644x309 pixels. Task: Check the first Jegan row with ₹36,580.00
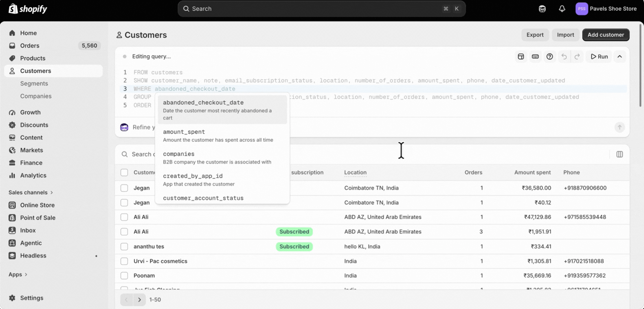124,188
